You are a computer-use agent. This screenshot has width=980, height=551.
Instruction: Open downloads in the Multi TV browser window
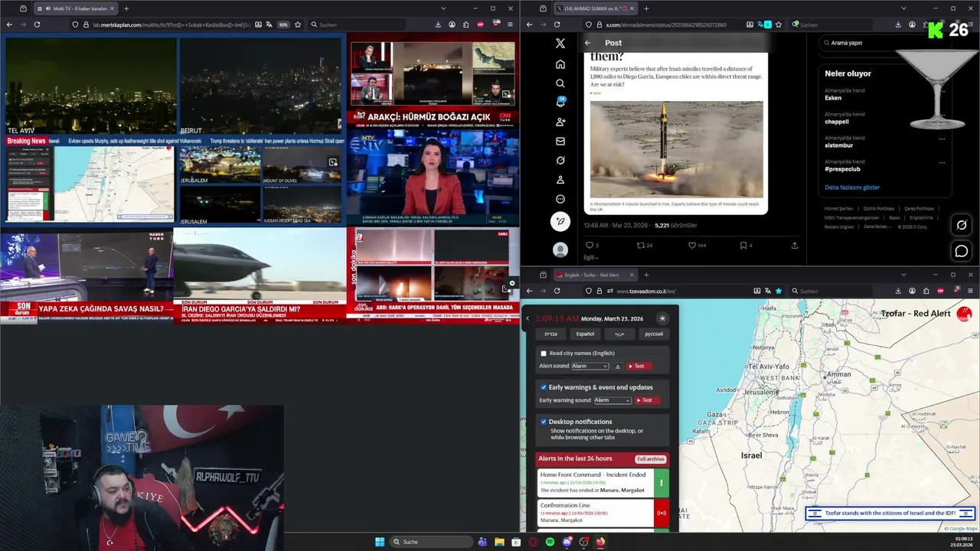click(438, 24)
